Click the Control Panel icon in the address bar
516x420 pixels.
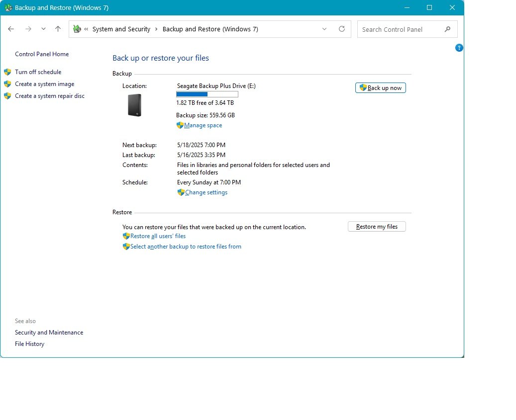(x=77, y=29)
